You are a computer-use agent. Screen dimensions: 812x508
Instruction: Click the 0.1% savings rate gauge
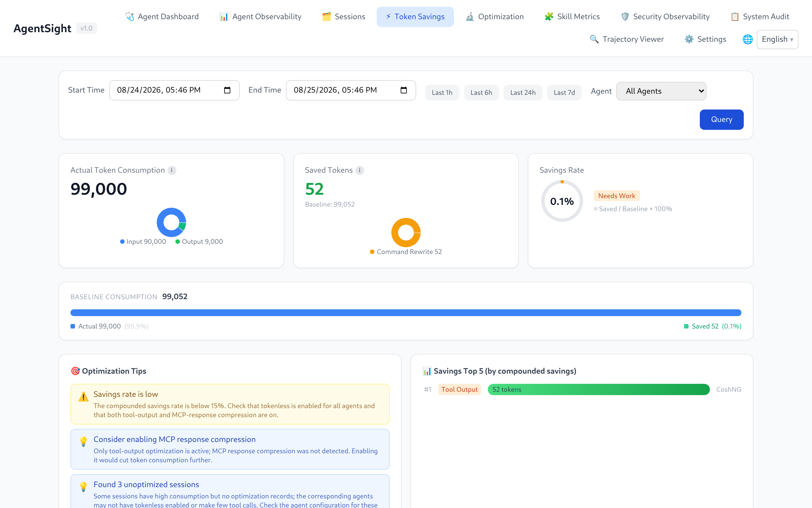(562, 201)
